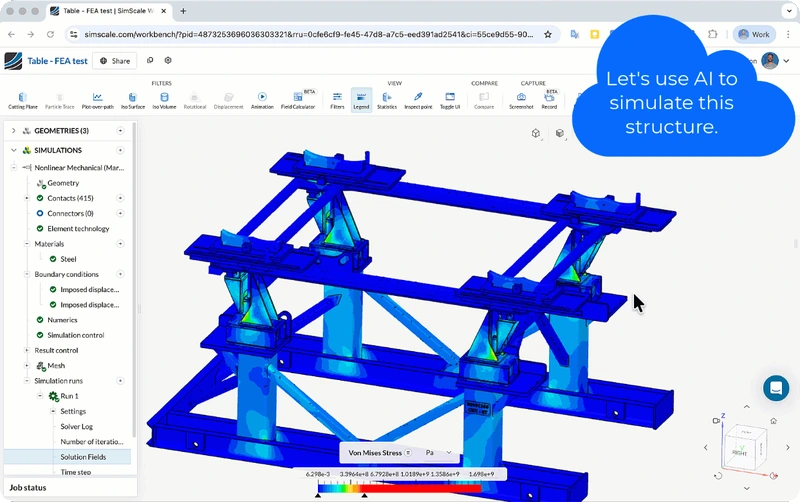Select the Inspect point tool
This screenshot has width=800, height=502.
point(418,100)
